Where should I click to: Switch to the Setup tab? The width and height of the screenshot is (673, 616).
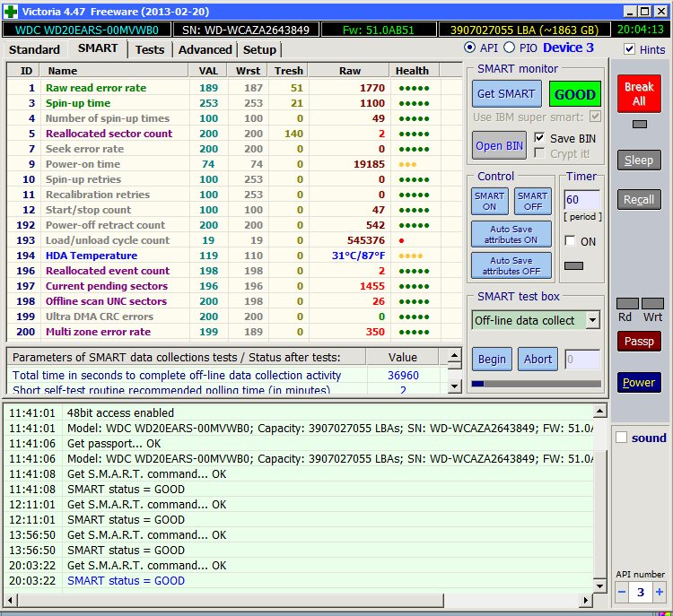pos(259,49)
